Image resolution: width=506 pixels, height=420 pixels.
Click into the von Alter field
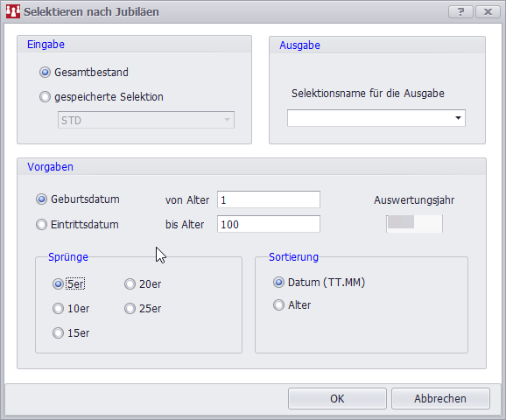click(x=269, y=199)
